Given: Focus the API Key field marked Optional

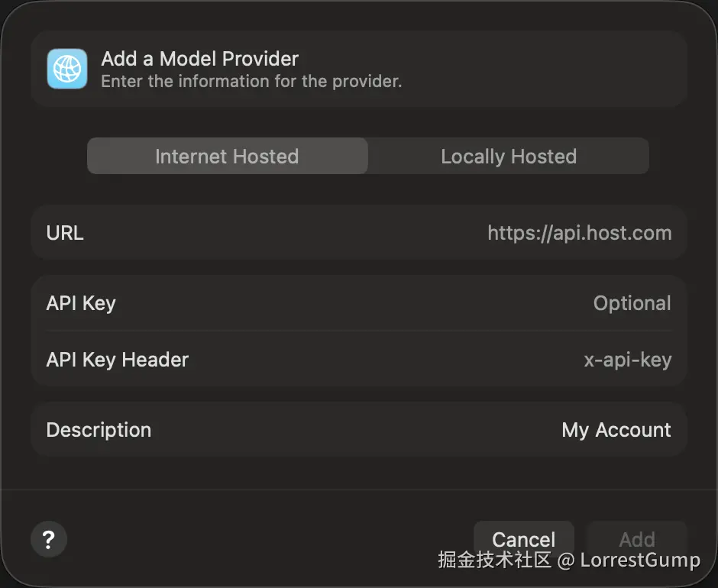Looking at the screenshot, I should [x=632, y=303].
